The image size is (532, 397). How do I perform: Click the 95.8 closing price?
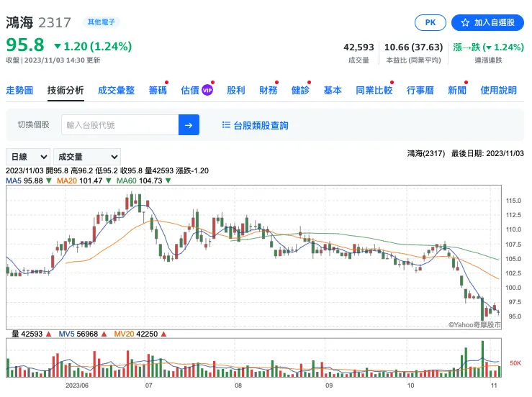tap(25, 45)
